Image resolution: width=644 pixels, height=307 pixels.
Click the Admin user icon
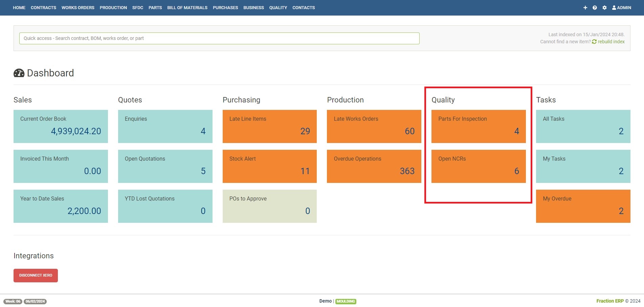[614, 8]
